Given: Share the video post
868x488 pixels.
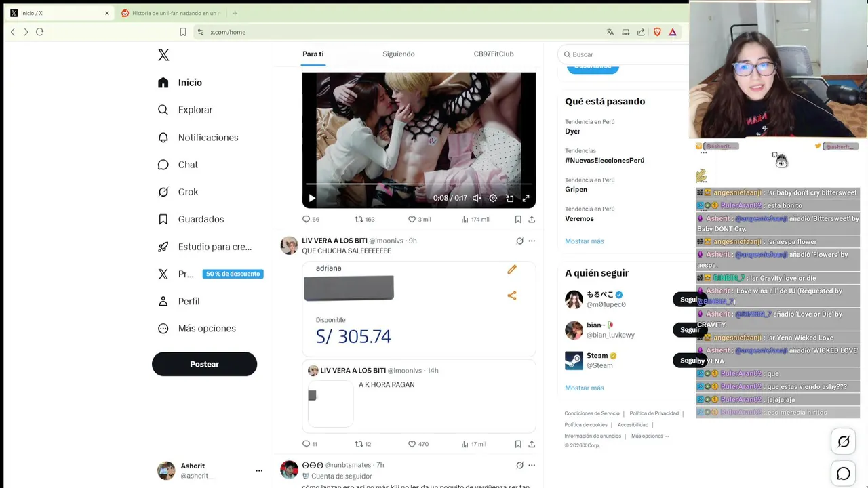Looking at the screenshot, I should point(532,219).
